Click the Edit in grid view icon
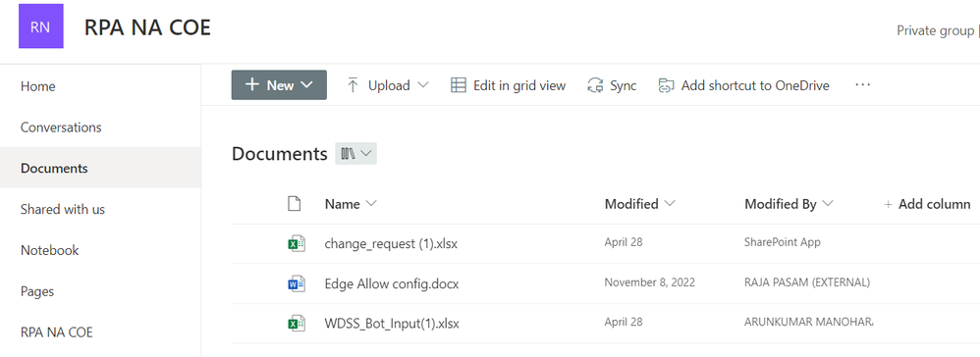Image resolution: width=980 pixels, height=357 pixels. (x=459, y=85)
